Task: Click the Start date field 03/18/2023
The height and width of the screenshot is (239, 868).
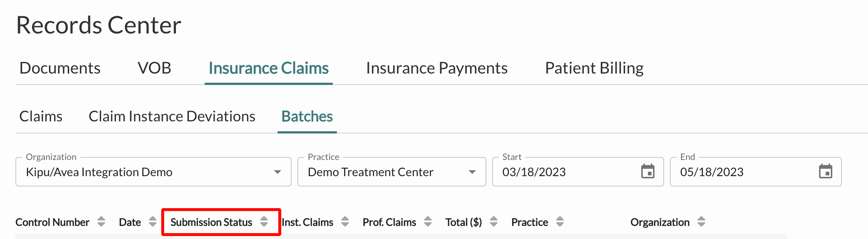Action: [x=578, y=172]
